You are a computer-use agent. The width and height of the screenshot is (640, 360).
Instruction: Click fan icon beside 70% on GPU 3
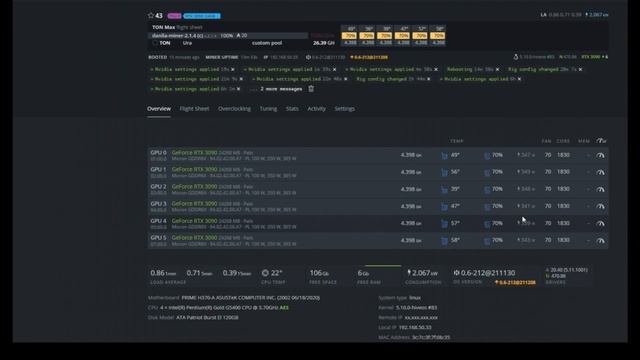click(x=487, y=207)
